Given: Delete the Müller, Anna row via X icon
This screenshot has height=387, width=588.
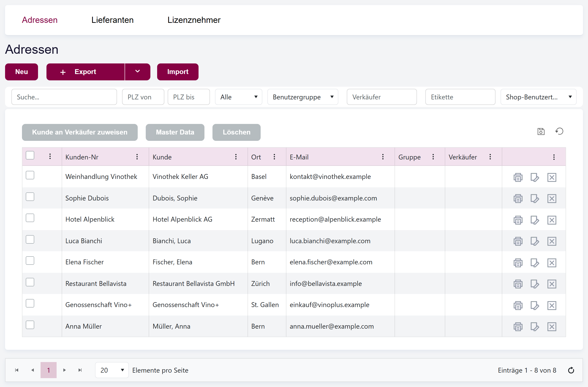Looking at the screenshot, I should click(552, 327).
